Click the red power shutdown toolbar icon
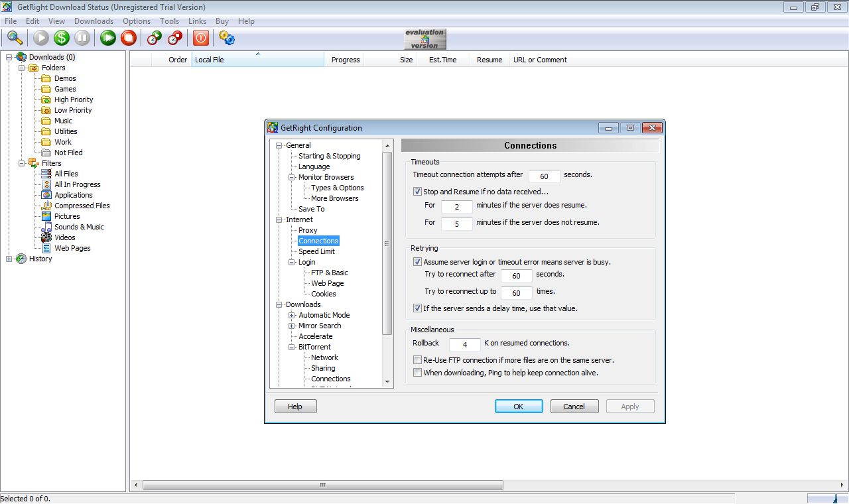 (x=201, y=38)
